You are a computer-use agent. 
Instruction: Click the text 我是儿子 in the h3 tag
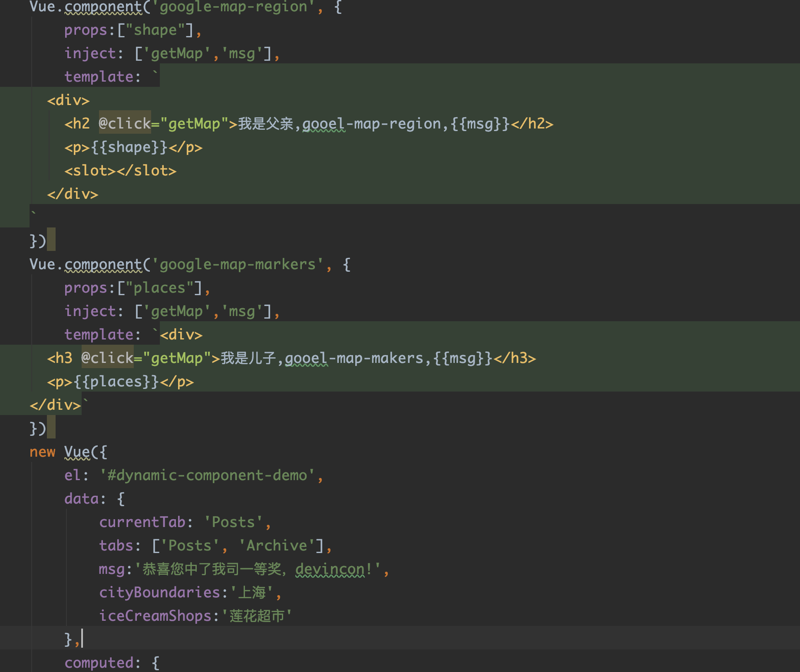point(248,359)
